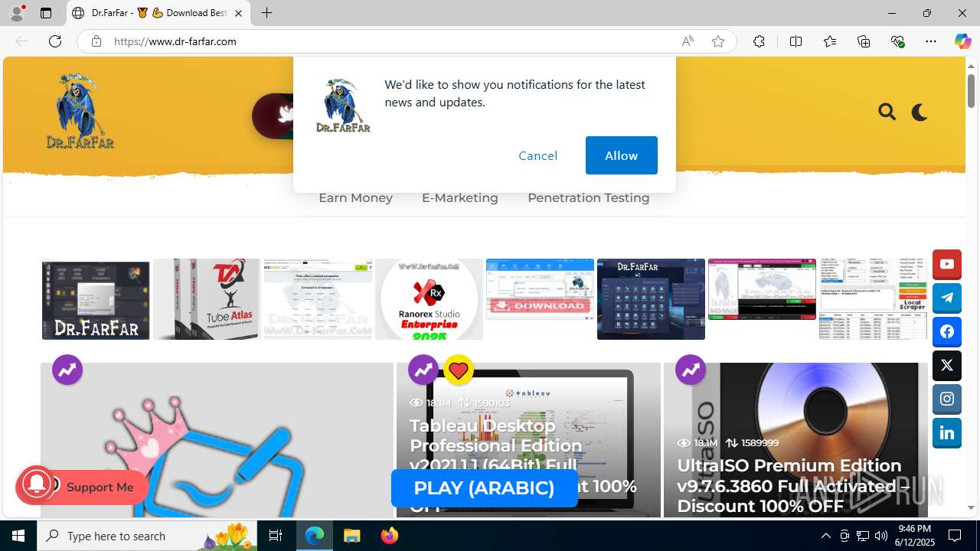The height and width of the screenshot is (551, 980).
Task: Cancel the notification prompt
Action: click(537, 155)
